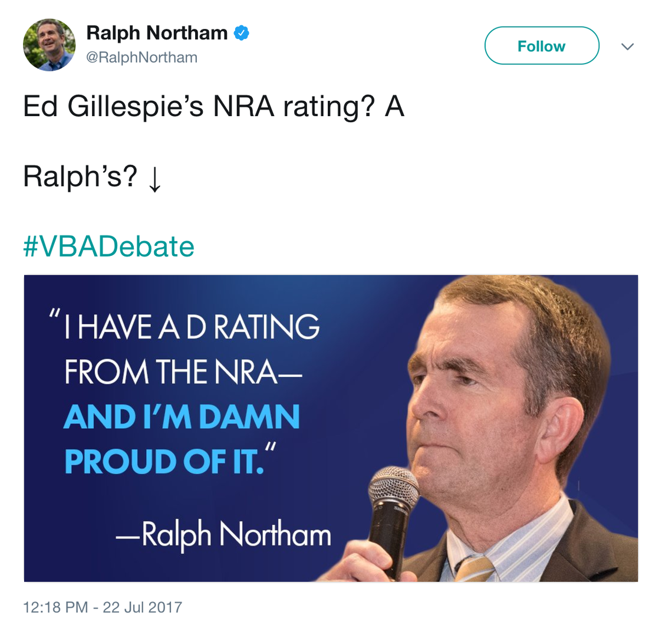Click the tweet text about Ed Gillespie's NRA rating
The image size is (672, 618).
coord(214,106)
